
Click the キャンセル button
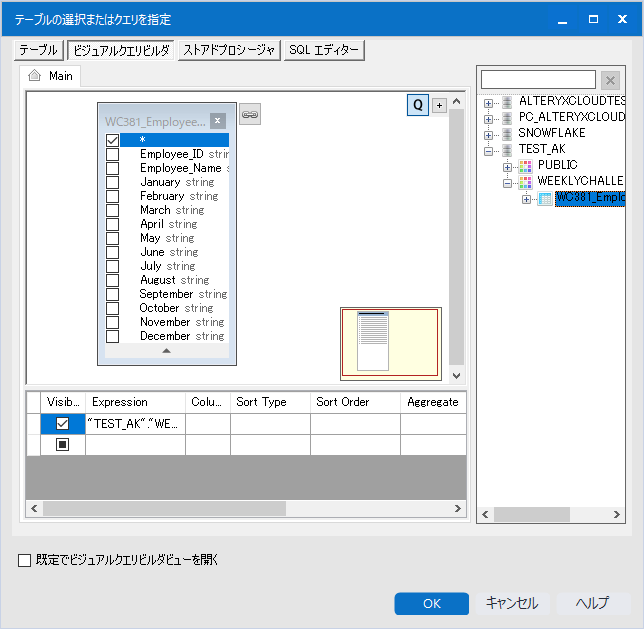512,603
